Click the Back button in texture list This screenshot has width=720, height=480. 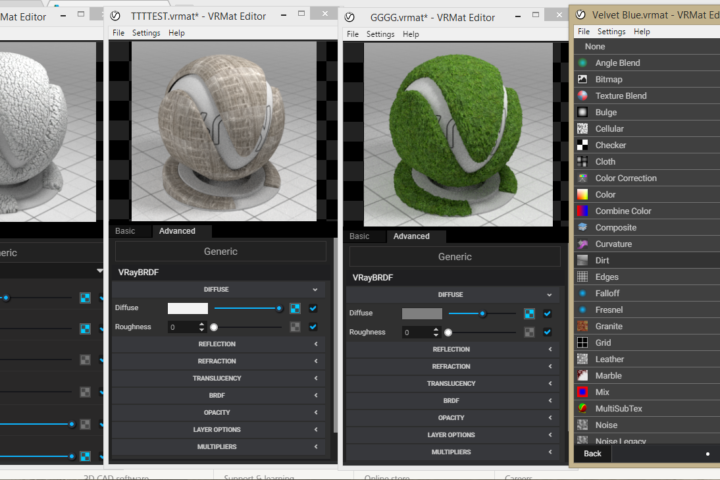tap(592, 453)
